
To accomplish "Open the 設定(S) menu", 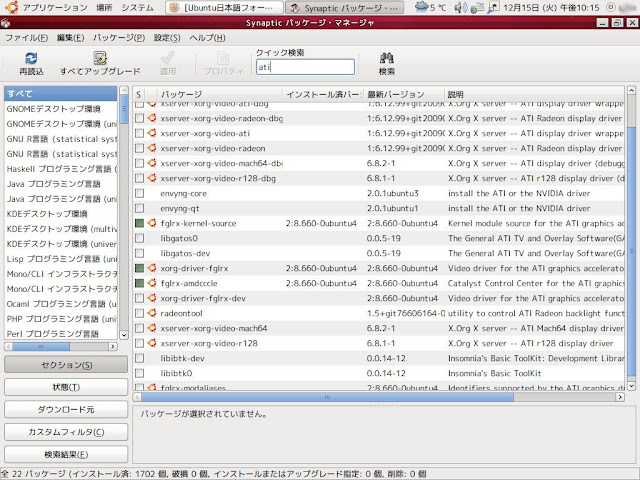I will point(167,38).
